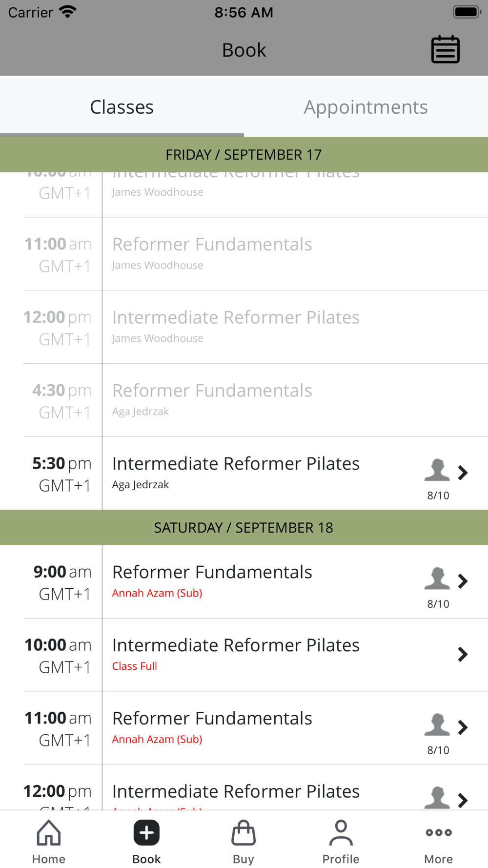Tap attendee icon for Friday 5:30 pm class
This screenshot has height=868, width=488.
coord(437,471)
